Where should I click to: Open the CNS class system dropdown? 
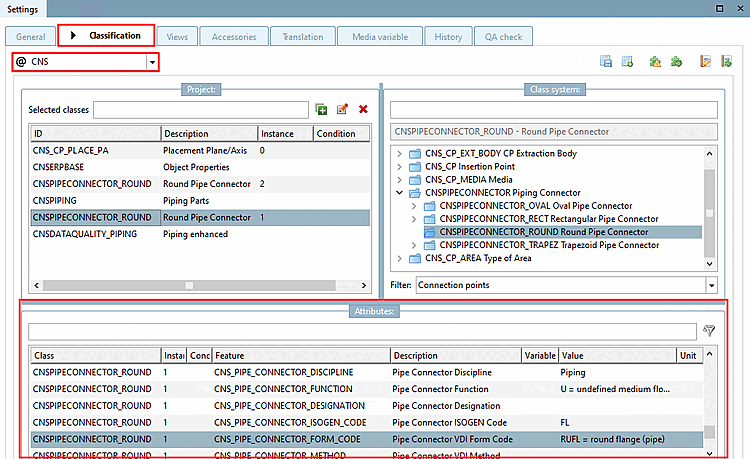click(152, 62)
